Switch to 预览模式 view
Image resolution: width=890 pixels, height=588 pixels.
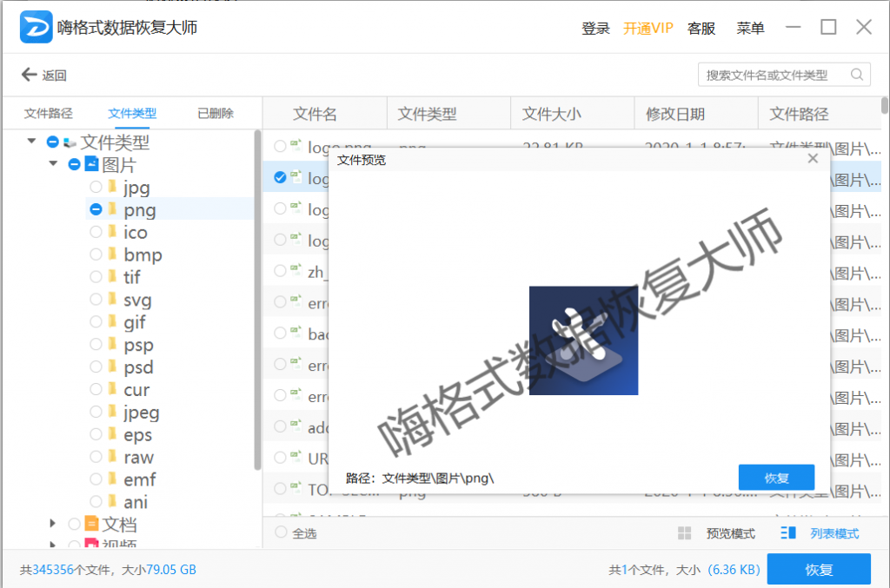pyautogui.click(x=730, y=533)
